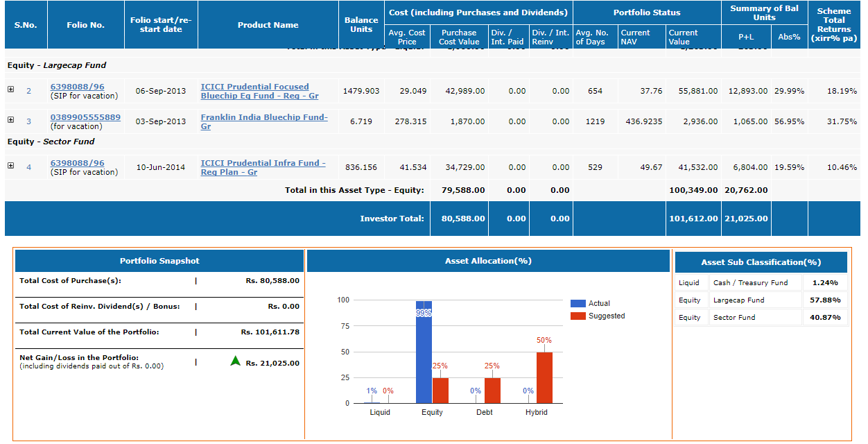Click the Investor Total label
Screen dimensions: 868x444
(392, 219)
